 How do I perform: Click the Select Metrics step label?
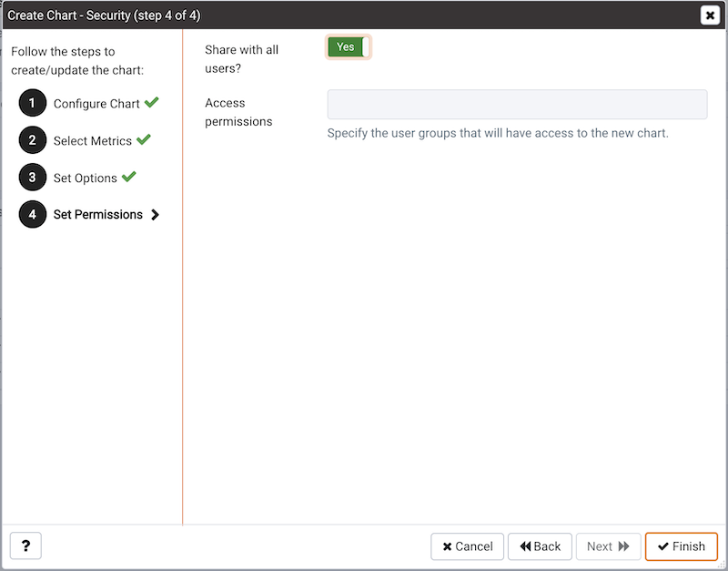(93, 141)
